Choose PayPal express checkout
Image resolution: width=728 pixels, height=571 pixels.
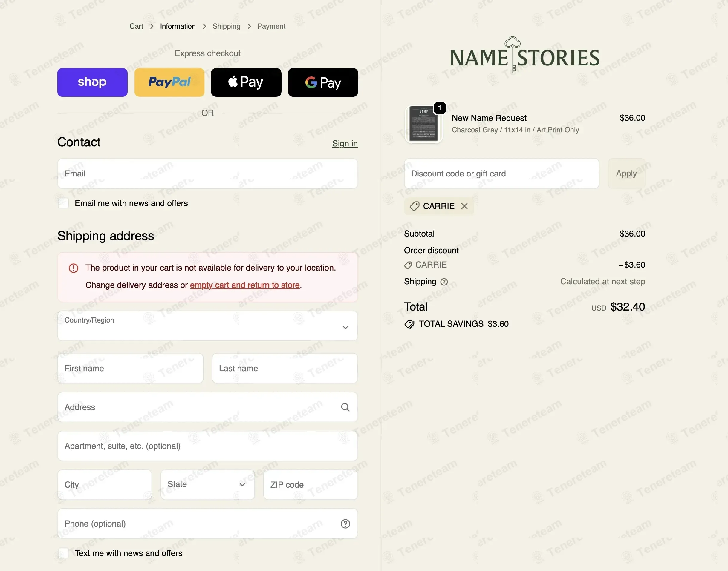(x=169, y=82)
